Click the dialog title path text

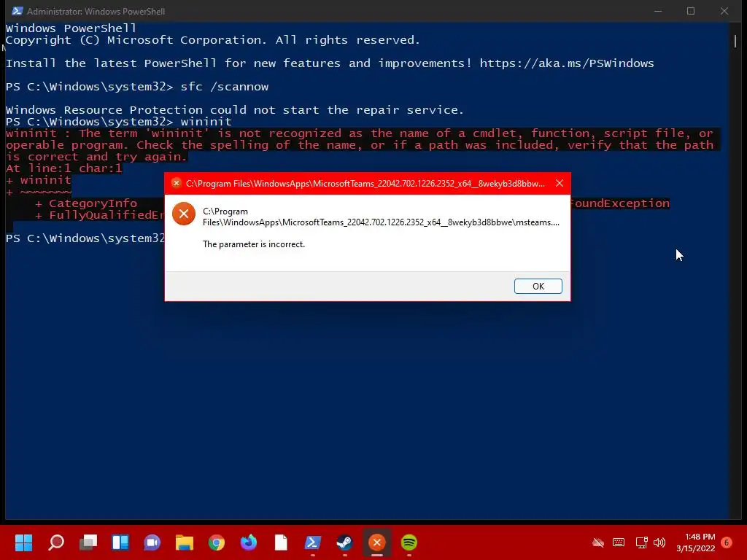point(365,184)
